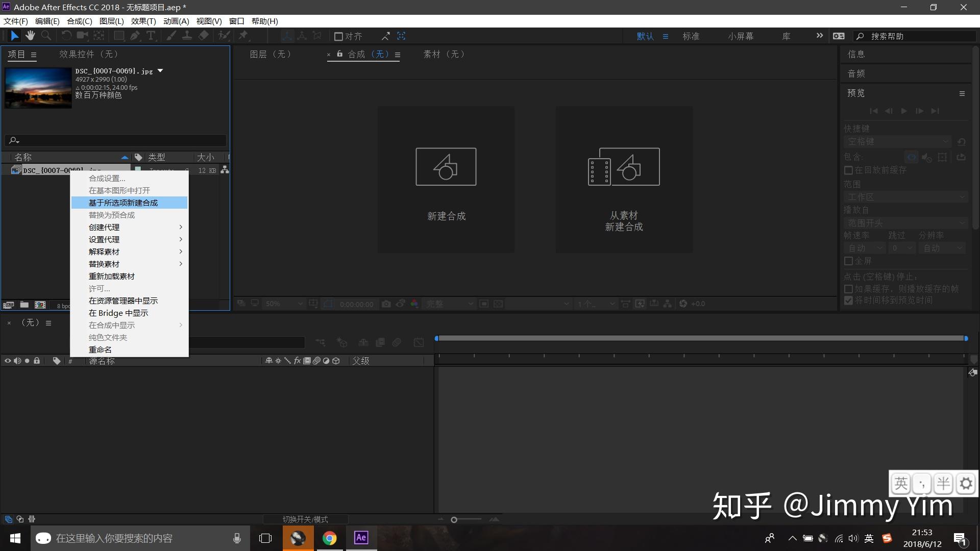Click the snapshot camera icon in viewer
Screen dimensions: 980x551
coord(386,304)
